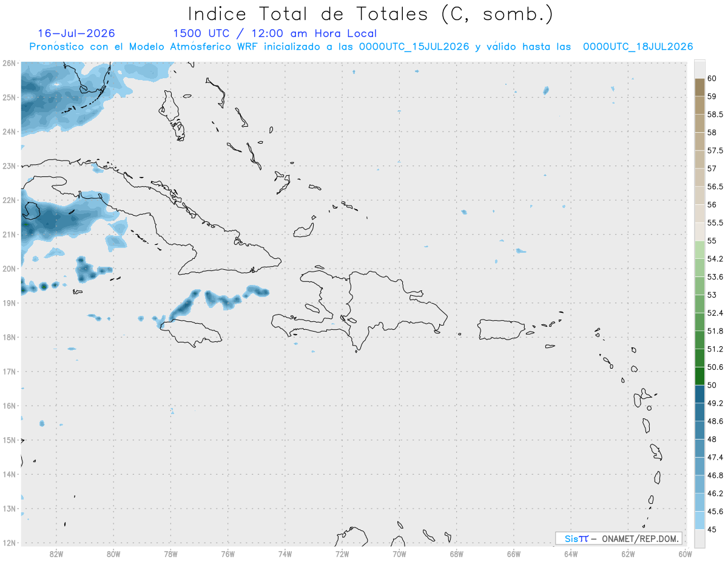Viewport: 728px width, 562px height.
Task: Click the colorbar label "48.6"
Action: point(715,421)
